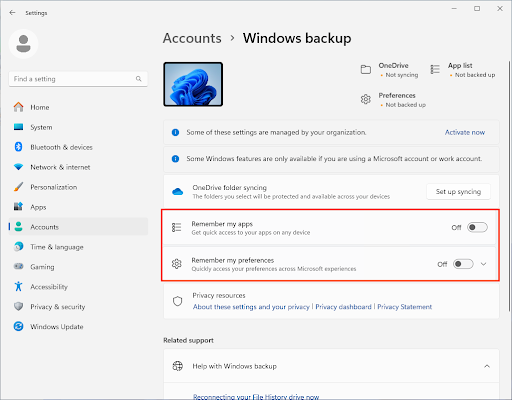Open Privacy dashboard link
The image size is (512, 400).
[343, 307]
